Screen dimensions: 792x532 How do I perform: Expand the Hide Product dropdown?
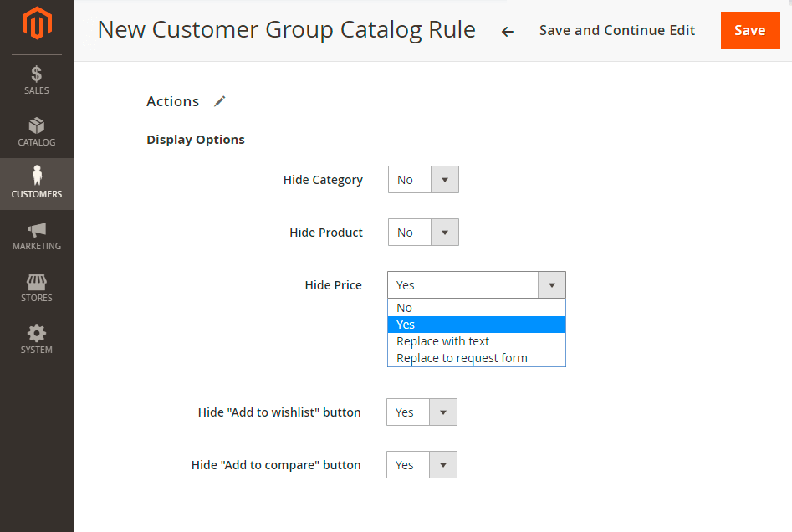point(423,233)
